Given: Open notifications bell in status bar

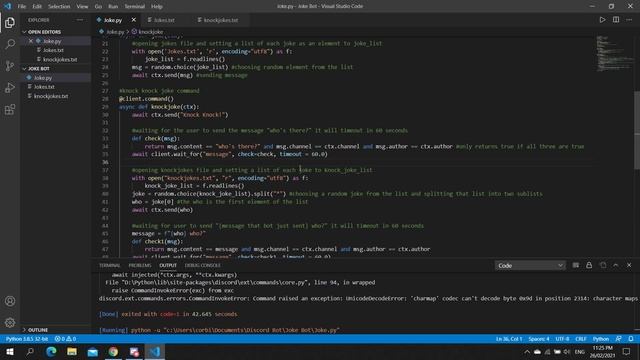Looking at the screenshot, I should (x=631, y=339).
